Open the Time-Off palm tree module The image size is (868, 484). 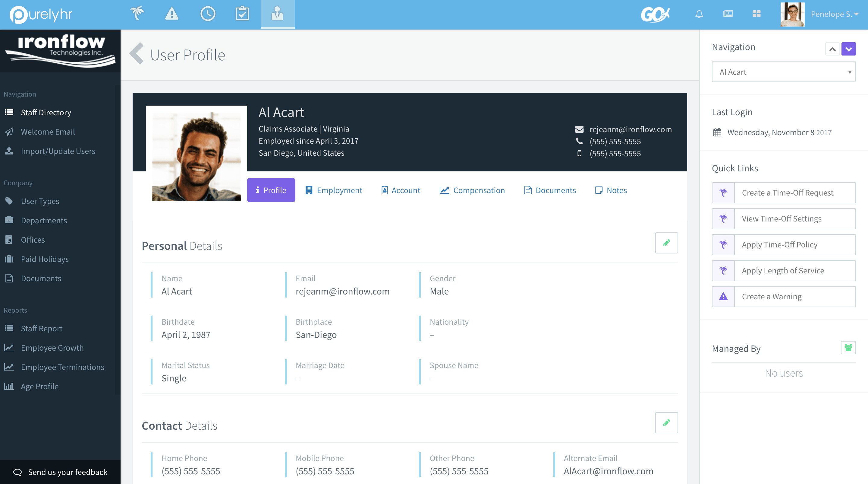click(137, 14)
